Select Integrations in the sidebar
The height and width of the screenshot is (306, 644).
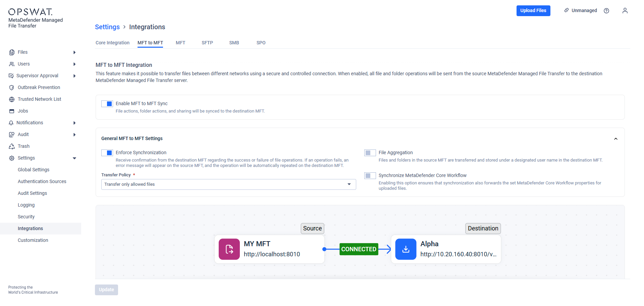tap(41, 228)
